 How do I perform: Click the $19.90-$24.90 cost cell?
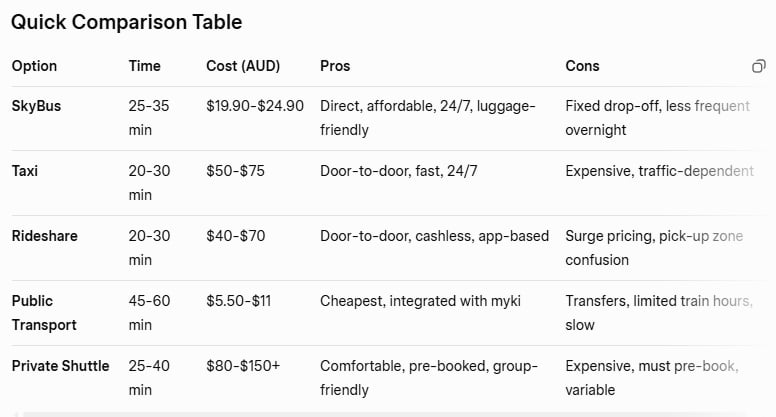tap(254, 106)
